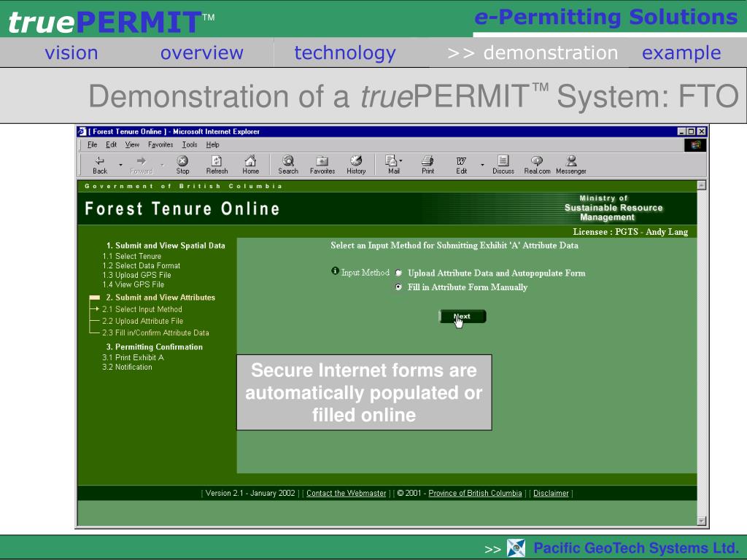The height and width of the screenshot is (560, 747).
Task: Select Fill in Attribute Form Manually radio
Action: (399, 287)
